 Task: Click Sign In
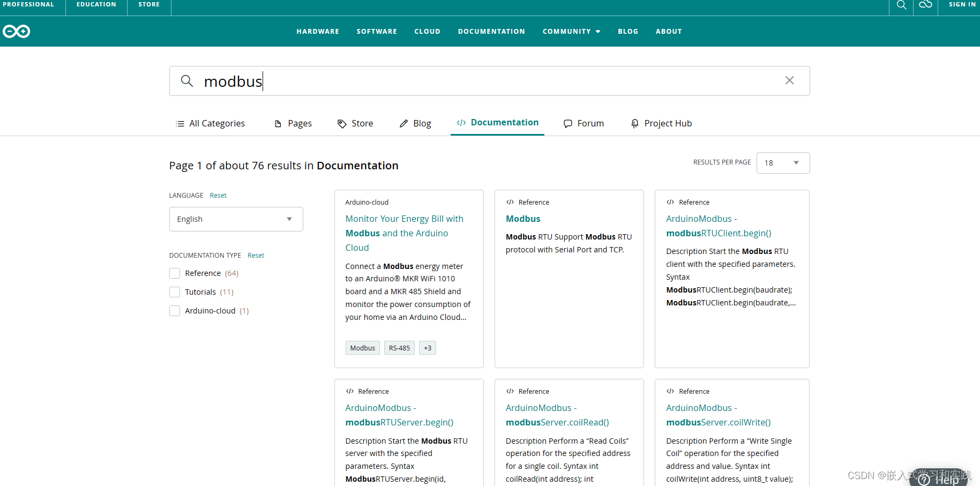962,4
